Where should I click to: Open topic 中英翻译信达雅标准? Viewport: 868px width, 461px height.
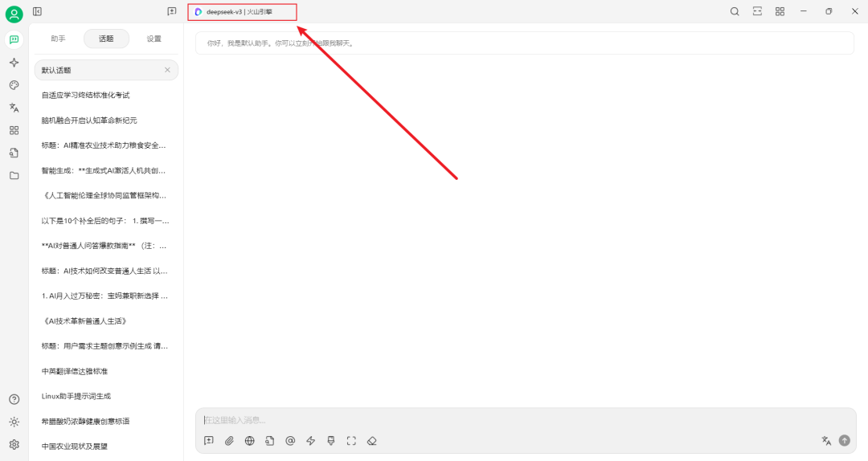106,371
